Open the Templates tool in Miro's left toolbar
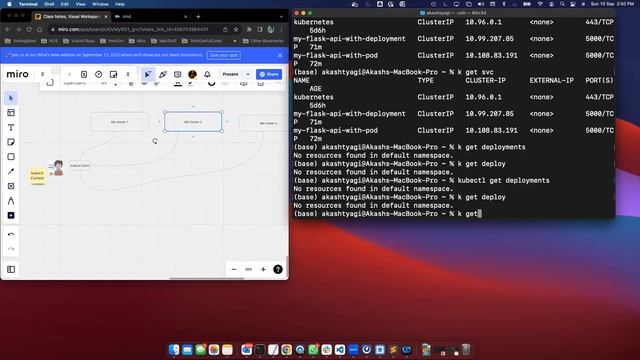 [x=11, y=113]
